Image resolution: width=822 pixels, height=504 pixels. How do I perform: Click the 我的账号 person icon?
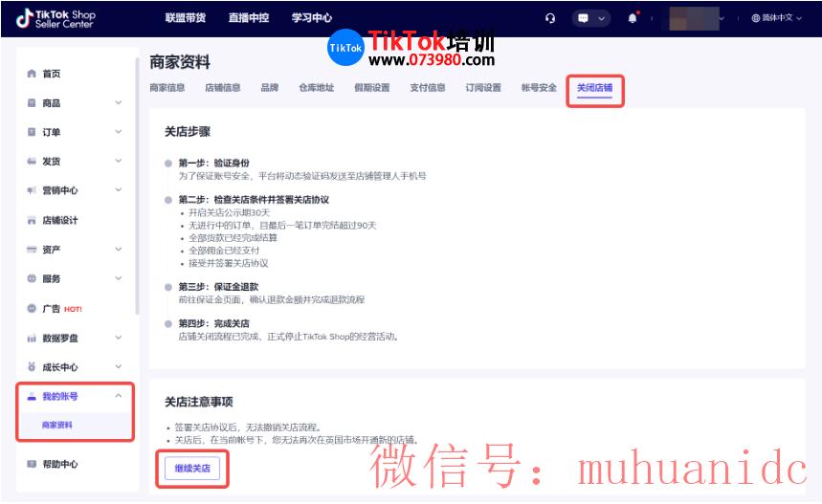(32, 396)
